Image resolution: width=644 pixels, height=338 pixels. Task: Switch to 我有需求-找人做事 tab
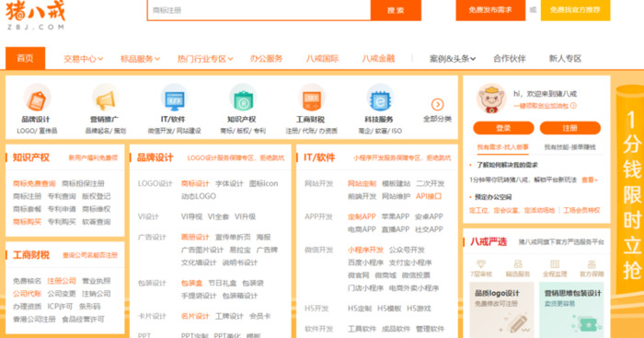point(502,147)
